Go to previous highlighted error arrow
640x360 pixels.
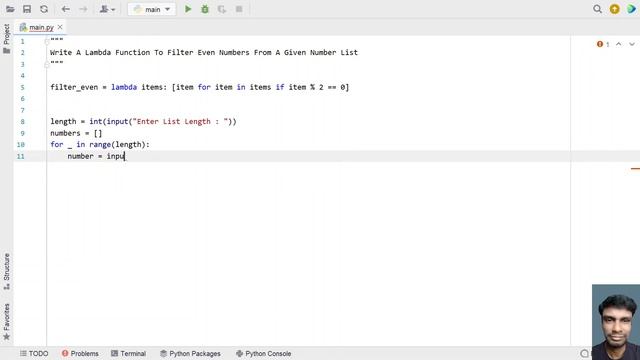(619, 44)
